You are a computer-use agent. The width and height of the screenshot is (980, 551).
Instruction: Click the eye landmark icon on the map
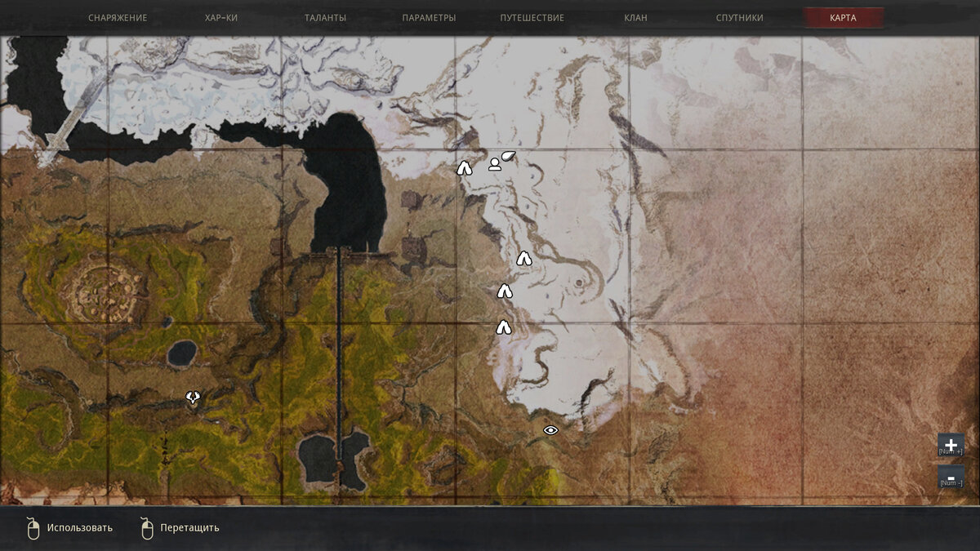[550, 430]
